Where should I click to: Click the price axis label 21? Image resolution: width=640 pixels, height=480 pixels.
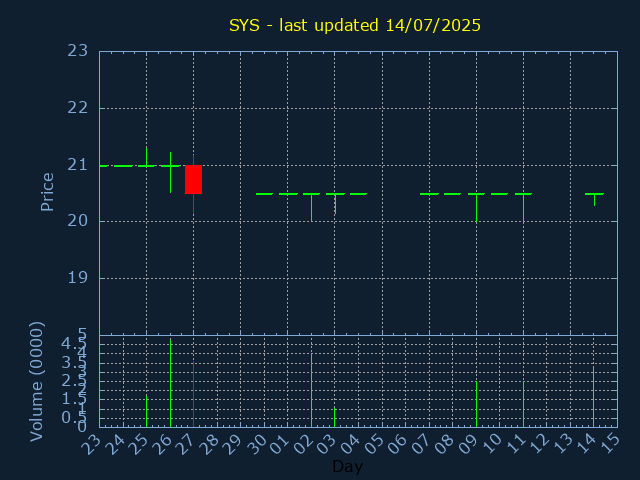[78, 165]
